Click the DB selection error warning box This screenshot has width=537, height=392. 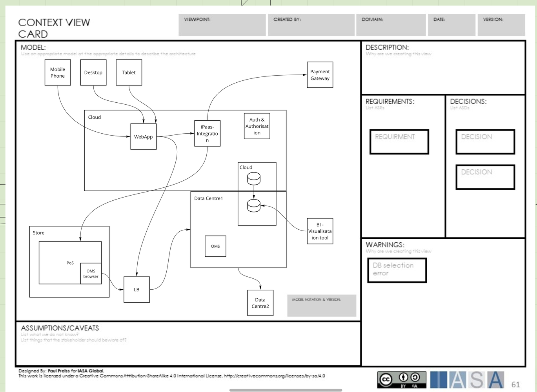click(397, 270)
